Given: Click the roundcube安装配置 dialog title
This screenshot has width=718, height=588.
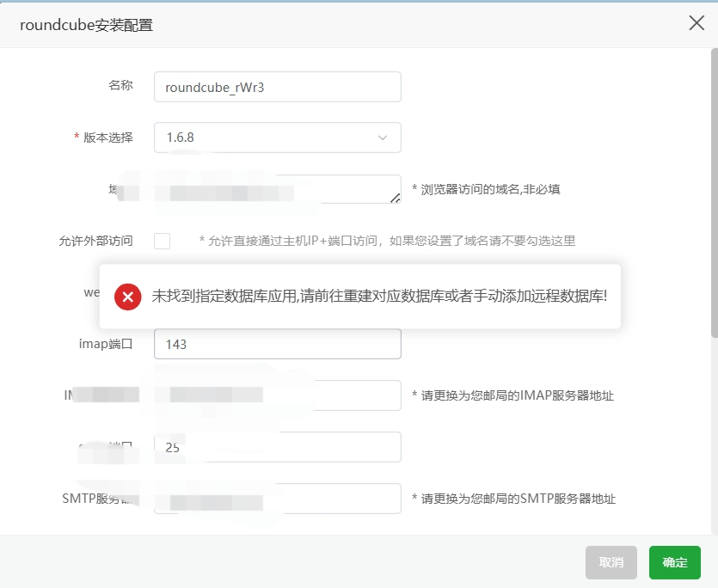Looking at the screenshot, I should pyautogui.click(x=87, y=25).
